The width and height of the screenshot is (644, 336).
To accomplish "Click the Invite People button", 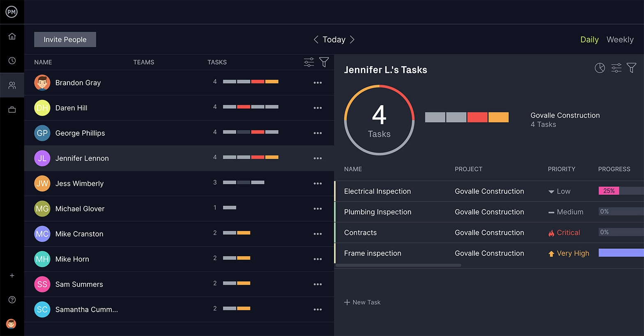I will pyautogui.click(x=65, y=39).
